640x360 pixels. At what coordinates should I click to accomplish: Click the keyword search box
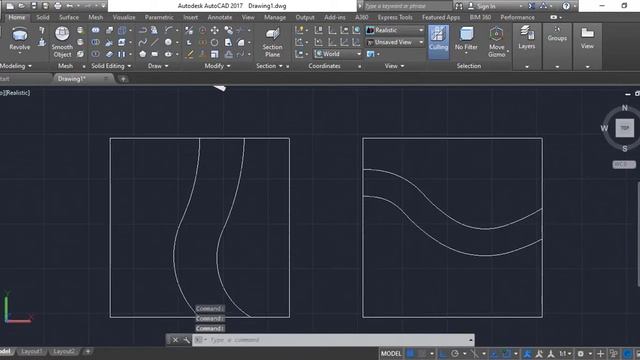click(407, 6)
